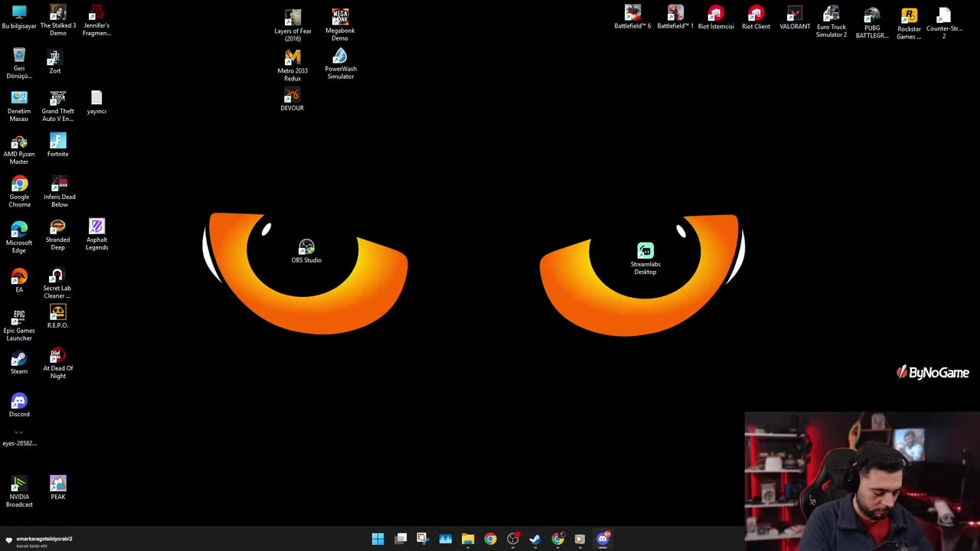Open File Explorer from taskbar

(468, 539)
